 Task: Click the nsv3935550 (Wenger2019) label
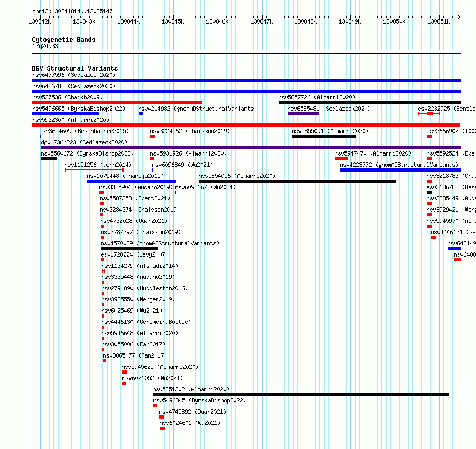click(x=138, y=299)
